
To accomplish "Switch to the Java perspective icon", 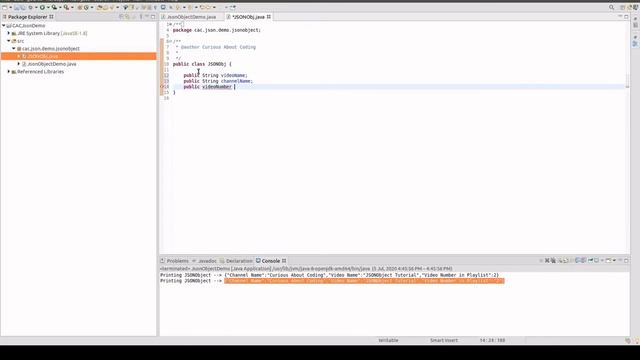I will click(635, 7).
